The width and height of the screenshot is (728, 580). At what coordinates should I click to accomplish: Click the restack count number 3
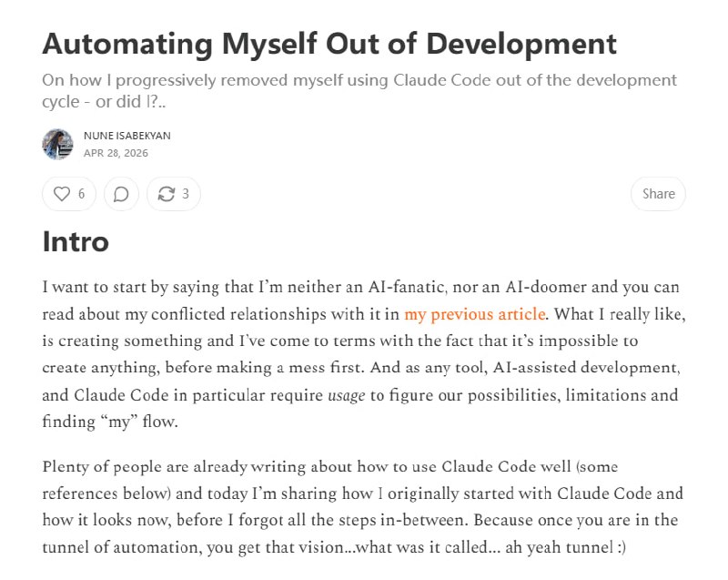tap(186, 194)
